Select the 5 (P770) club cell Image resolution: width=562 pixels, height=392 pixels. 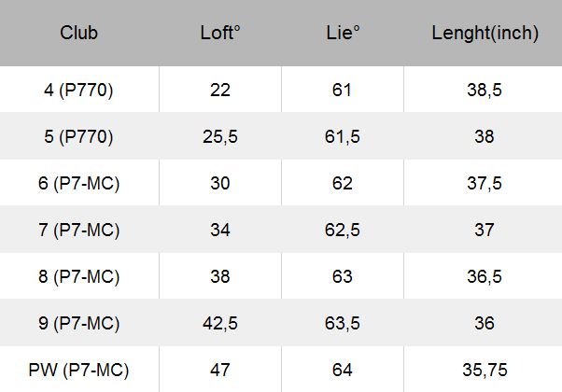[78, 136]
